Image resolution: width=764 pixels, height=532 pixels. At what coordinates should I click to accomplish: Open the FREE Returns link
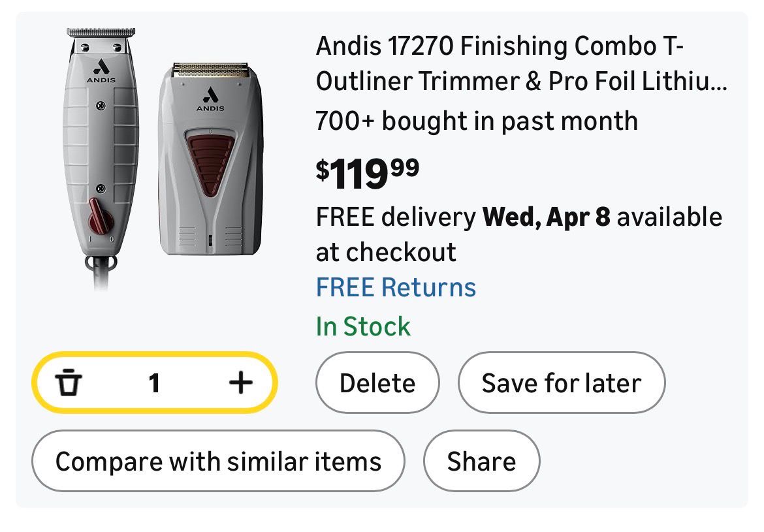pyautogui.click(x=396, y=287)
